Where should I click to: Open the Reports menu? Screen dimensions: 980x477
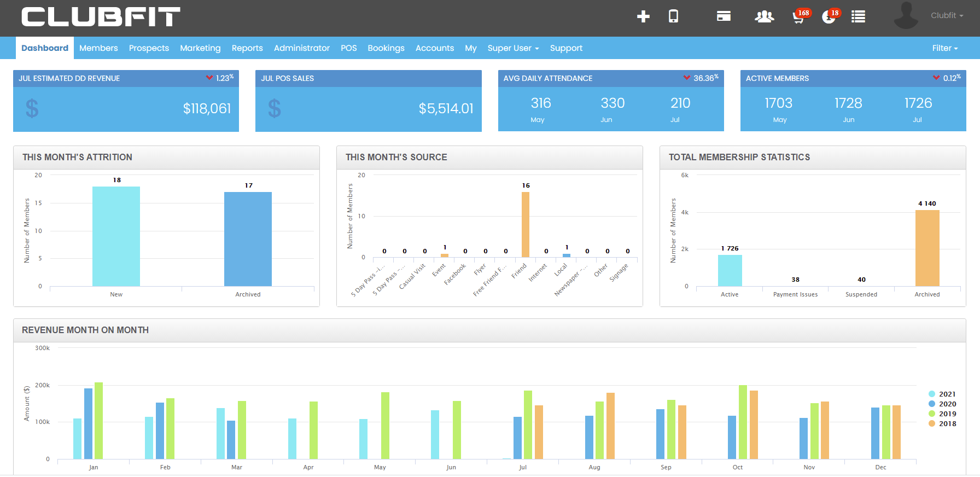click(x=247, y=48)
